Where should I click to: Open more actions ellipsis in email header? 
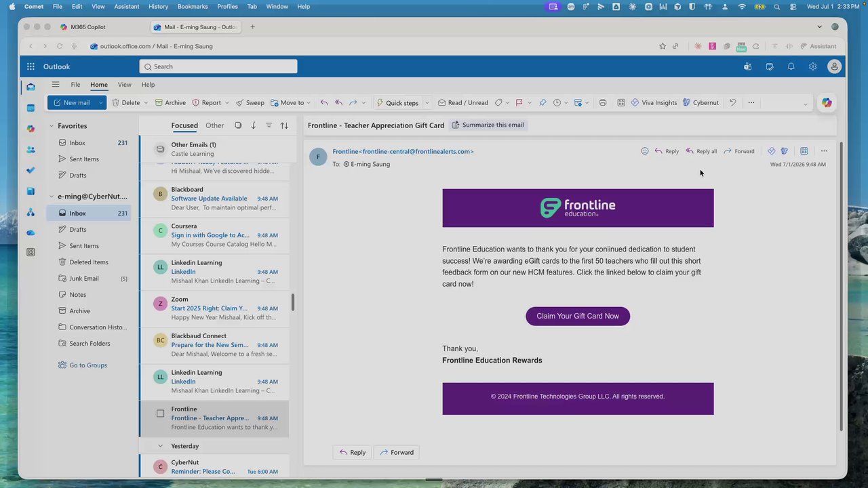(824, 151)
